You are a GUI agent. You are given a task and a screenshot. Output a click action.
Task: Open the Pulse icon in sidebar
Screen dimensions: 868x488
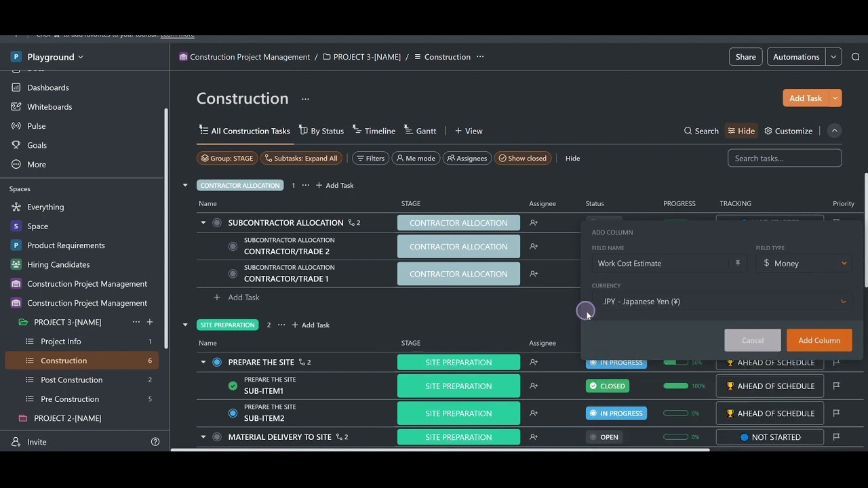(x=16, y=126)
